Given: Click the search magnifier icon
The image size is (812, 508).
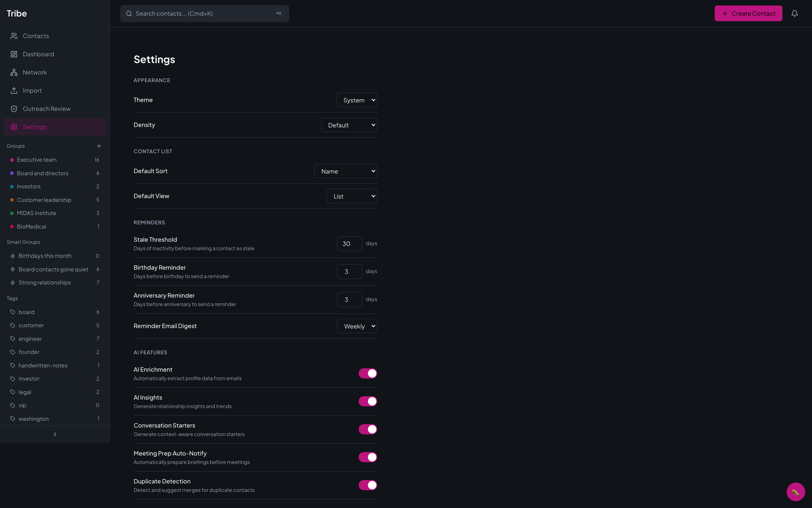Looking at the screenshot, I should [129, 14].
